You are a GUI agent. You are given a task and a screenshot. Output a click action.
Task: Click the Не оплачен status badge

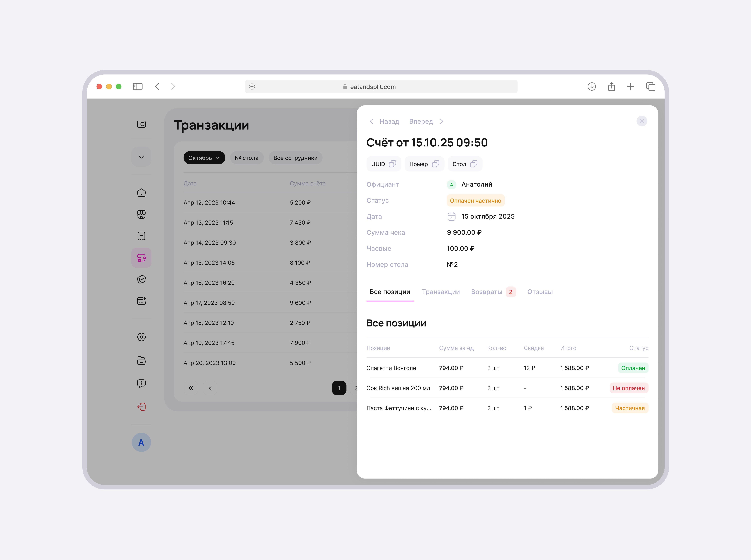pos(629,388)
